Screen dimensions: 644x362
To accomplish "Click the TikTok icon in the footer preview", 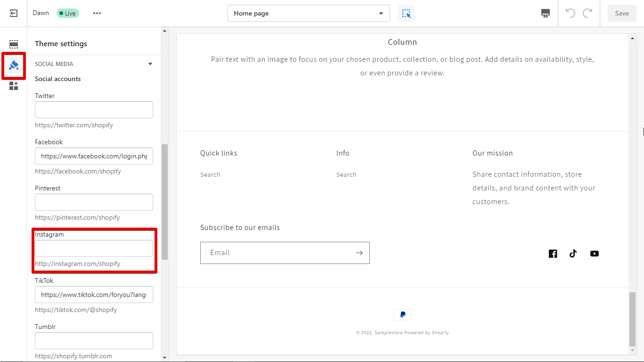I will (573, 253).
